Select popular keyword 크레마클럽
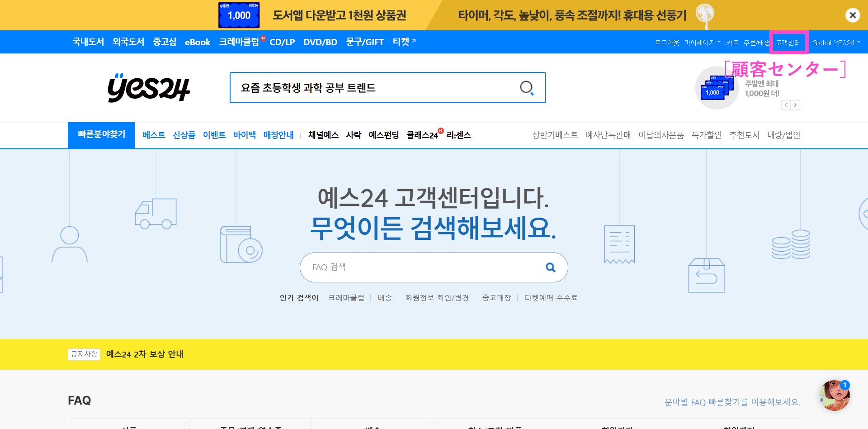 pyautogui.click(x=346, y=298)
